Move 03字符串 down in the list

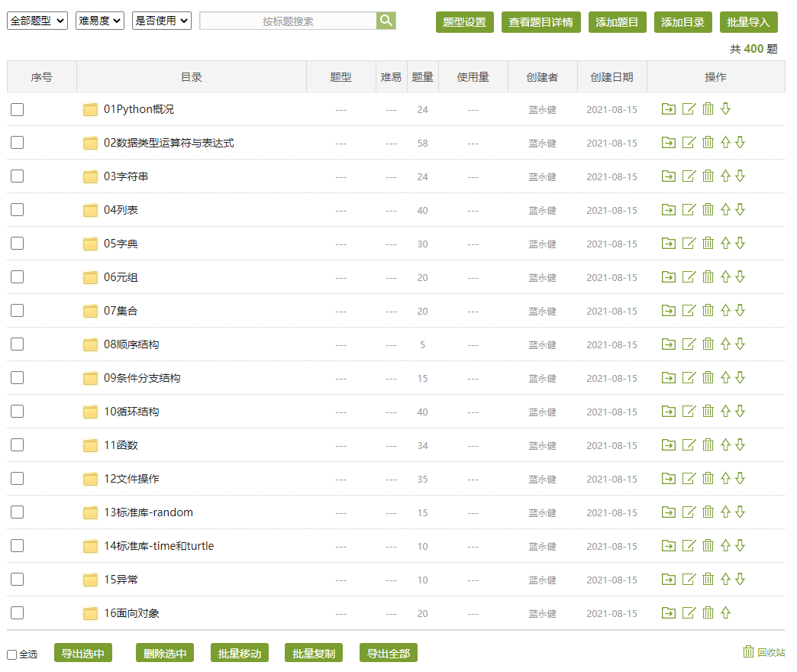740,176
